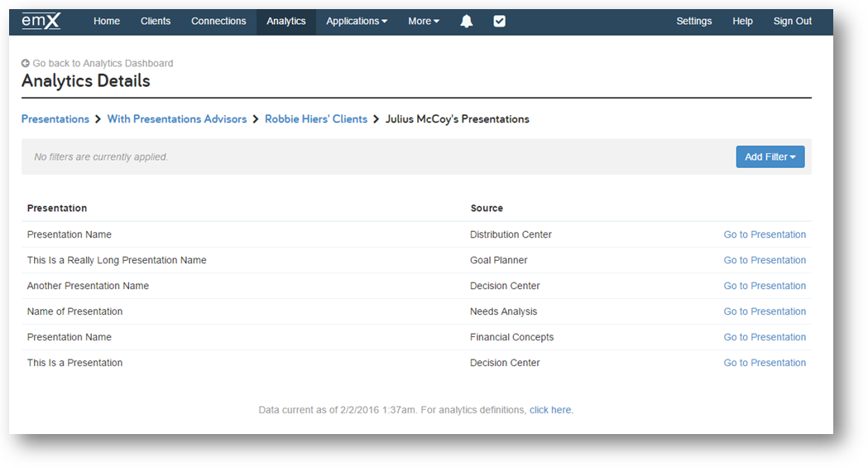Expand the More dropdown menu
The image size is (868, 468).
coord(424,21)
